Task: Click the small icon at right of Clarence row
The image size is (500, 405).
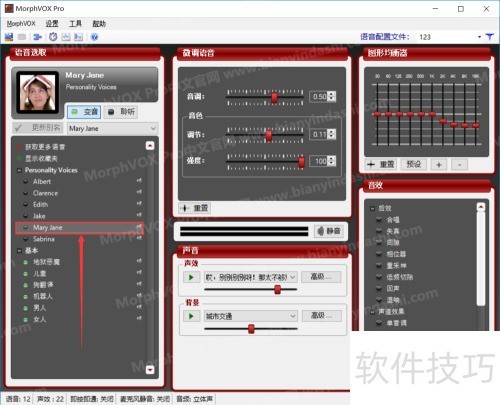Action: coord(139,192)
